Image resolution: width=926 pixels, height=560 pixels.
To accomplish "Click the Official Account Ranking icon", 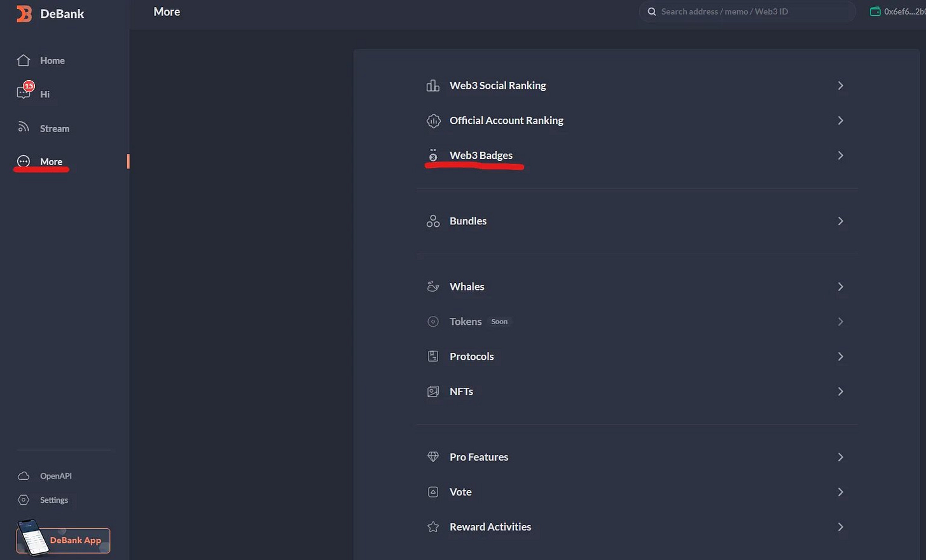I will tap(433, 120).
